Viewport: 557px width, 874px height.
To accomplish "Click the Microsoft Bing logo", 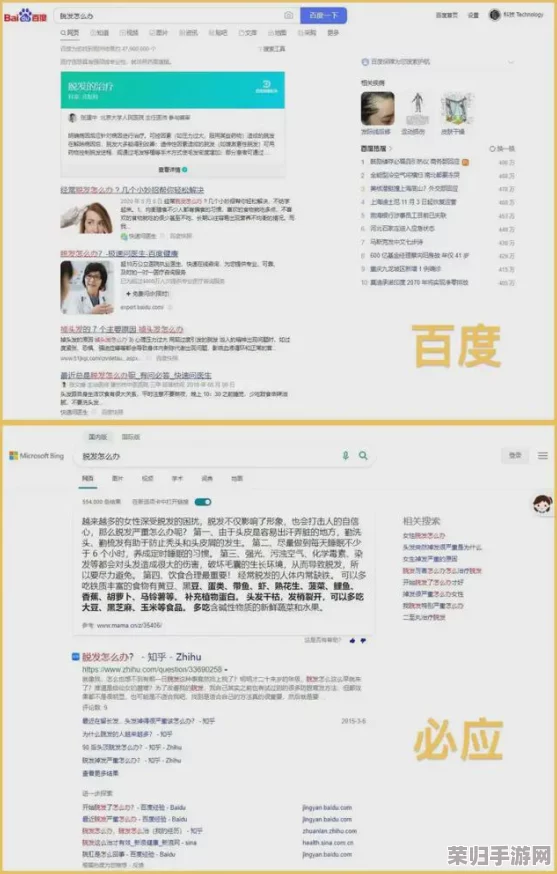I will [x=36, y=456].
